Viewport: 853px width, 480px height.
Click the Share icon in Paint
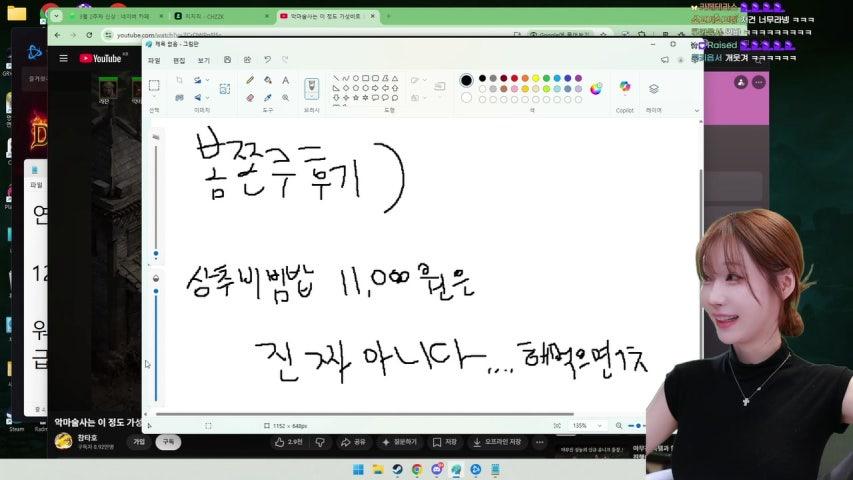247,60
